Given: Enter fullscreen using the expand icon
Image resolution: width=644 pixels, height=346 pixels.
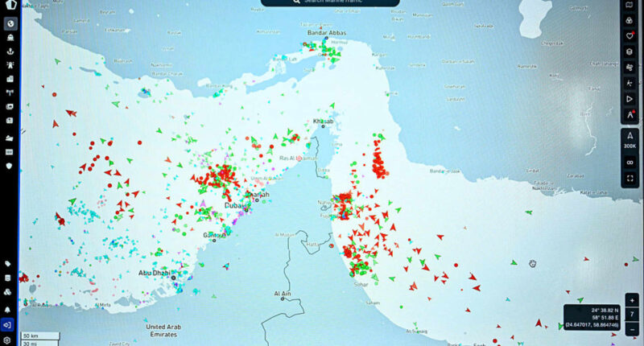Looking at the screenshot, I should (630, 179).
